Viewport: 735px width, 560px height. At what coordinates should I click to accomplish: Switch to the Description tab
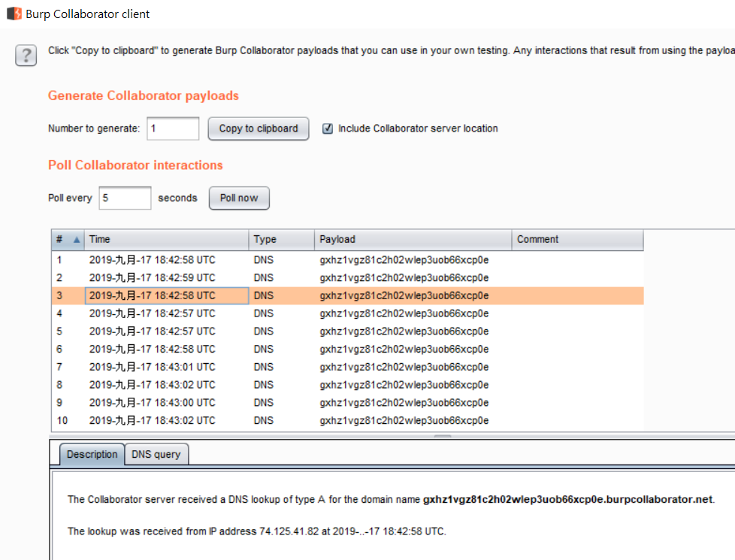click(92, 454)
